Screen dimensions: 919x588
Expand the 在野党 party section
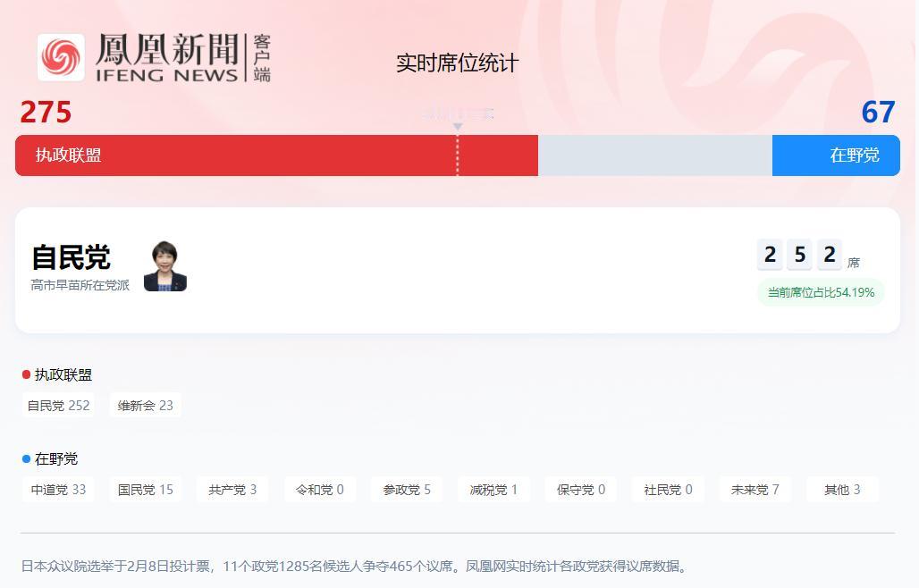(55, 458)
